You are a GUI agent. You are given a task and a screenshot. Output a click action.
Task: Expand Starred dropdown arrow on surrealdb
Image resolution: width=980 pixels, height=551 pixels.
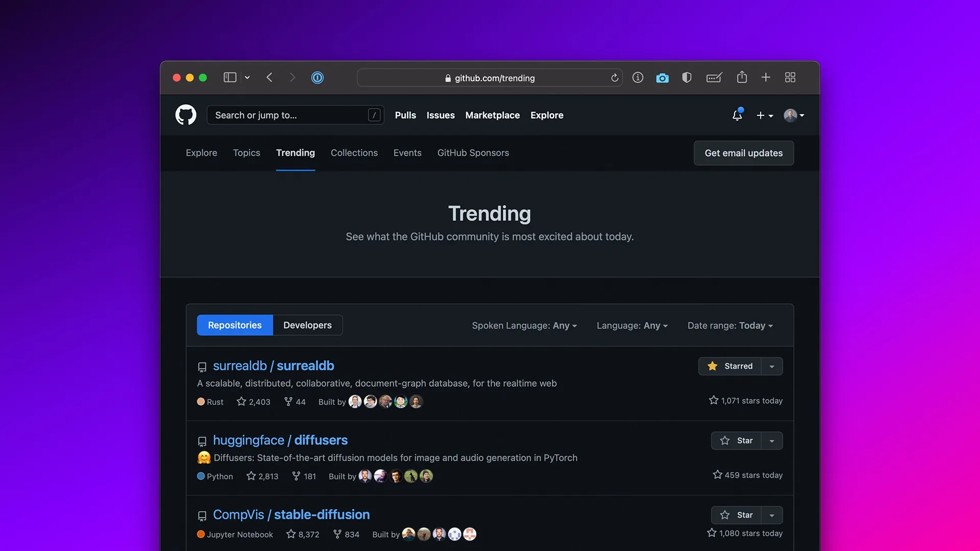coord(772,366)
